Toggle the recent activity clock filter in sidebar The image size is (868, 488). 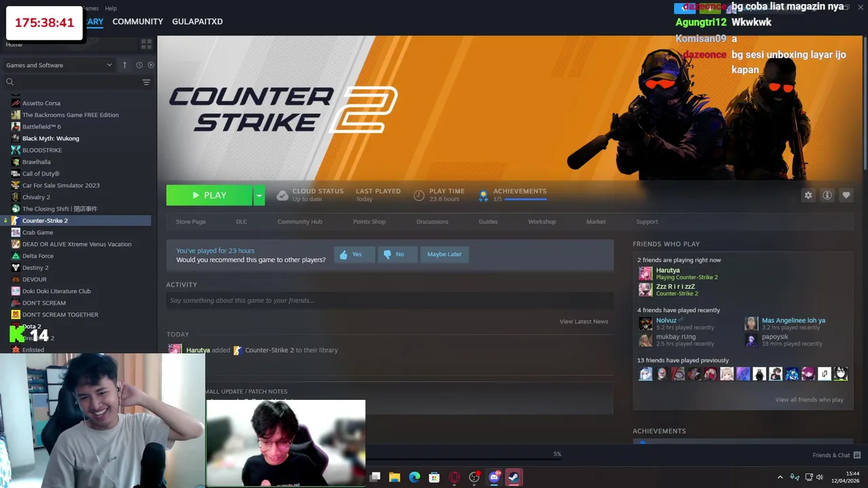[x=139, y=65]
